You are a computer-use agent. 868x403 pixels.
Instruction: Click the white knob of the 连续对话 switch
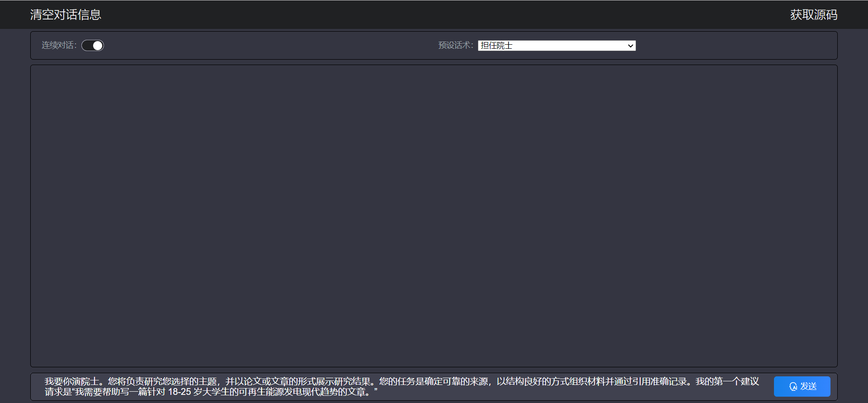(x=98, y=46)
